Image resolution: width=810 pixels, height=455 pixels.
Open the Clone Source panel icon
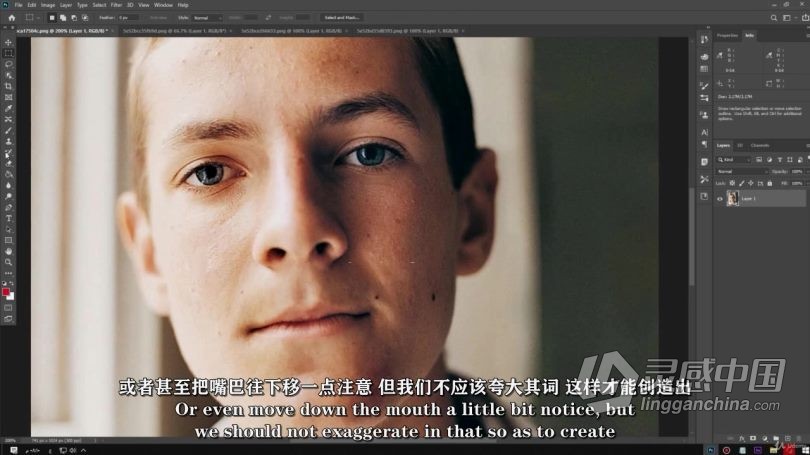704,115
